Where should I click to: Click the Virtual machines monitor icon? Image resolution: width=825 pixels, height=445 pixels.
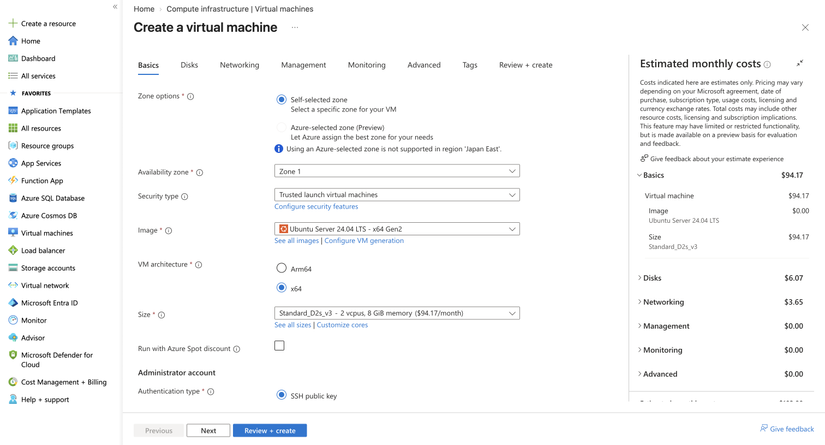point(13,232)
